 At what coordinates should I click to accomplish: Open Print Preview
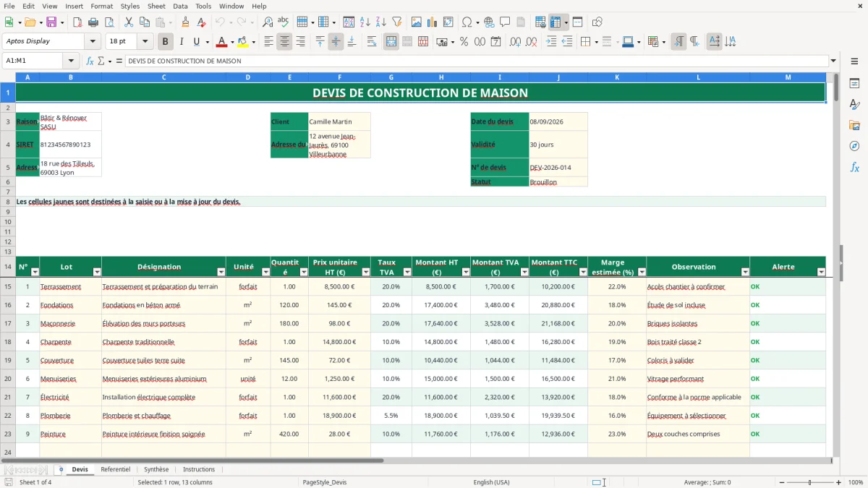(109, 22)
